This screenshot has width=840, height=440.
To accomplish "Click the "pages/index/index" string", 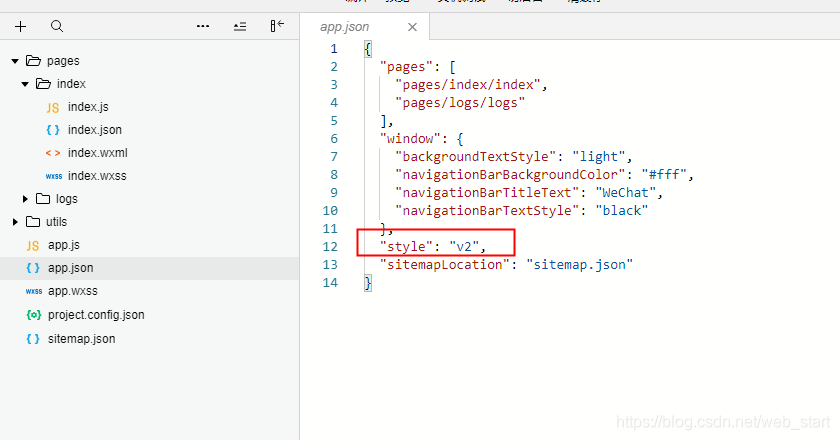I will coord(468,85).
